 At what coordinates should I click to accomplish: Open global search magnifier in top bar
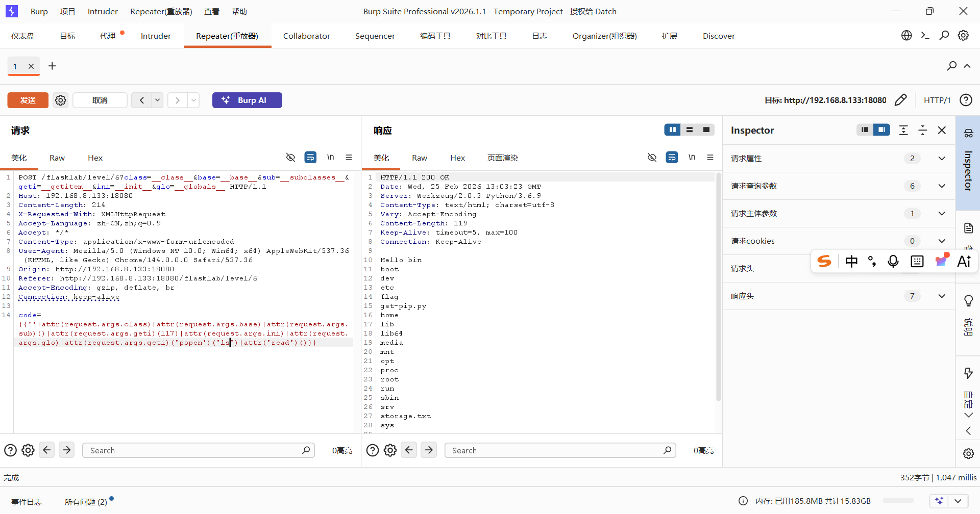[x=944, y=36]
